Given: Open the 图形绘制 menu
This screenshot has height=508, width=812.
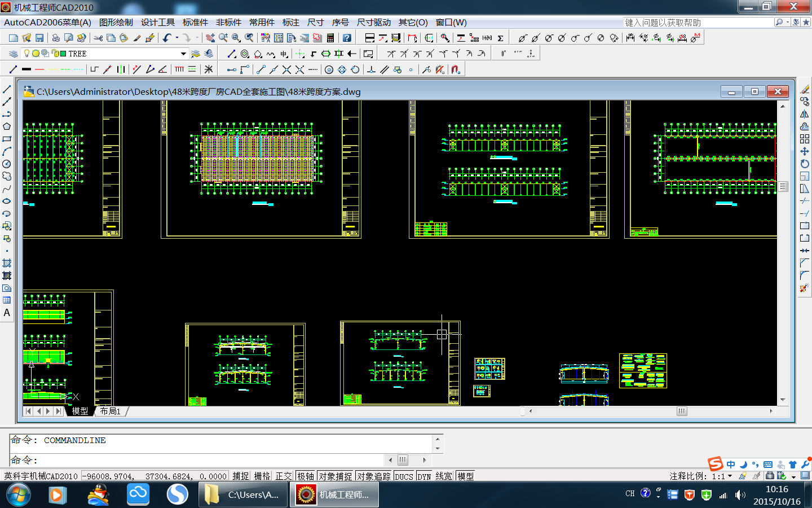Looking at the screenshot, I should click(x=116, y=23).
